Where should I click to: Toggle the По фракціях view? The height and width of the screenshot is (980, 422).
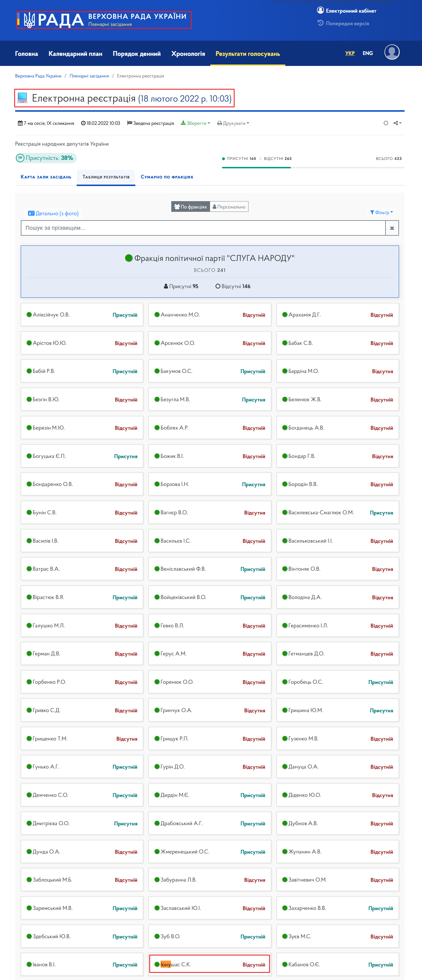pos(190,206)
